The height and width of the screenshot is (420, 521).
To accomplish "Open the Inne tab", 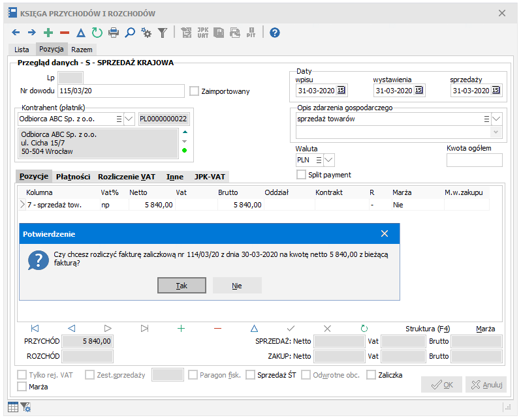I will coord(175,177).
